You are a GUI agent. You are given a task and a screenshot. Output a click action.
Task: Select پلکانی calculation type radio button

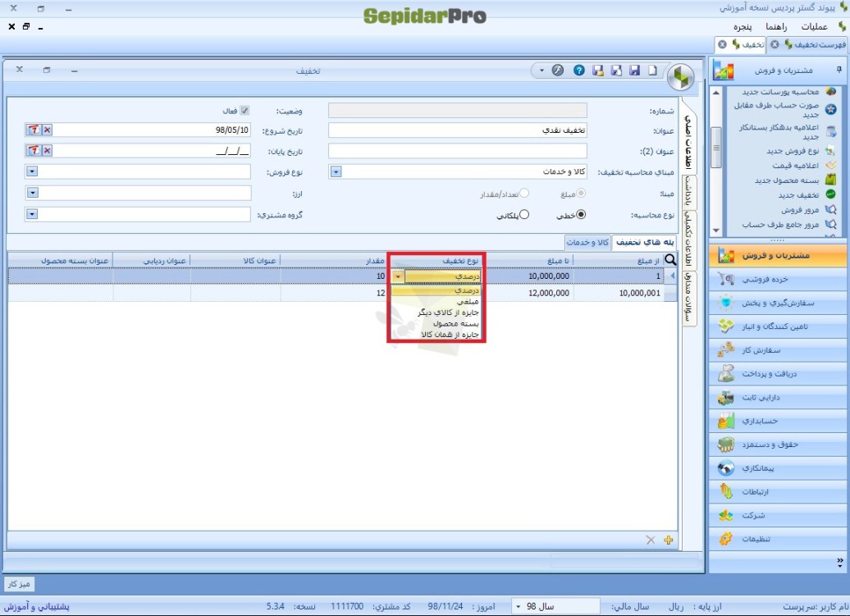coord(524,215)
